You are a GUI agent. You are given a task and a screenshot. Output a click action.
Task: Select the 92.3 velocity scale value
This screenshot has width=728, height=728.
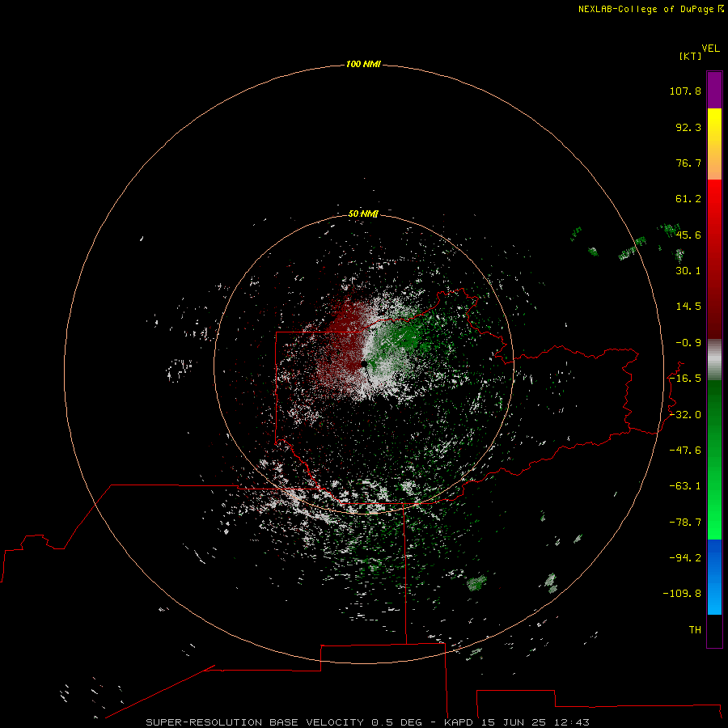pos(688,127)
